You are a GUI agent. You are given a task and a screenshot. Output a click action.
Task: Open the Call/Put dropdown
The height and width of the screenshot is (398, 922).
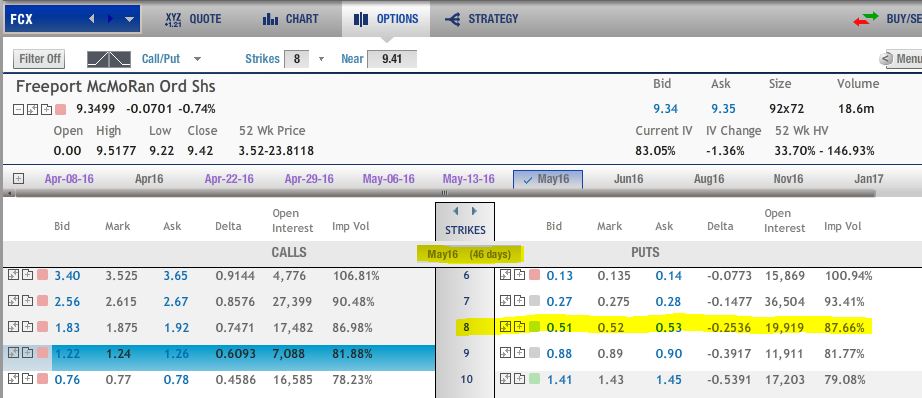198,59
